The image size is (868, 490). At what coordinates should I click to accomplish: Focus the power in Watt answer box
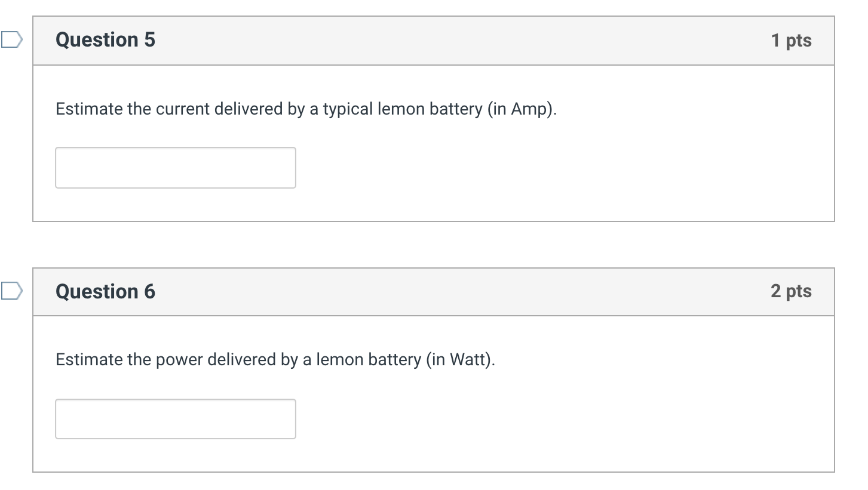tap(175, 419)
